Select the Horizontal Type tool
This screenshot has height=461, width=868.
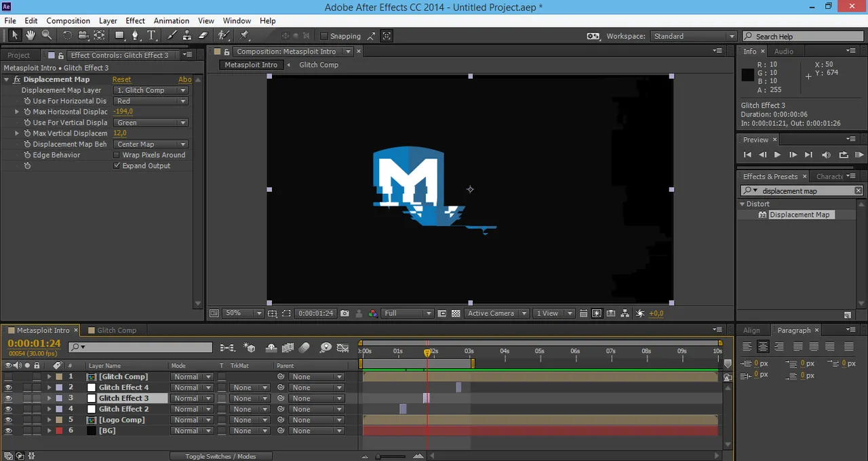[x=152, y=35]
